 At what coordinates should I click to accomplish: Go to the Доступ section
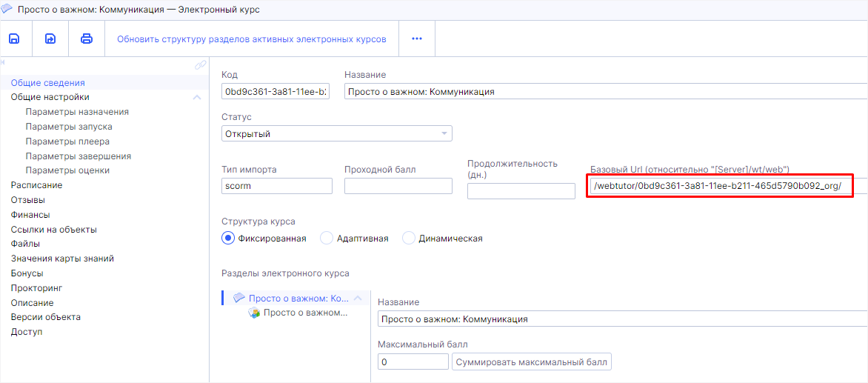(27, 332)
